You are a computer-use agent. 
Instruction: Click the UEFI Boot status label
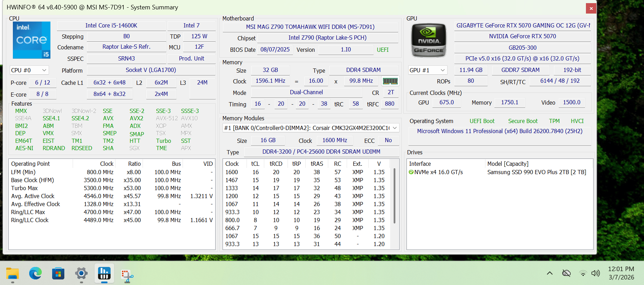(482, 121)
